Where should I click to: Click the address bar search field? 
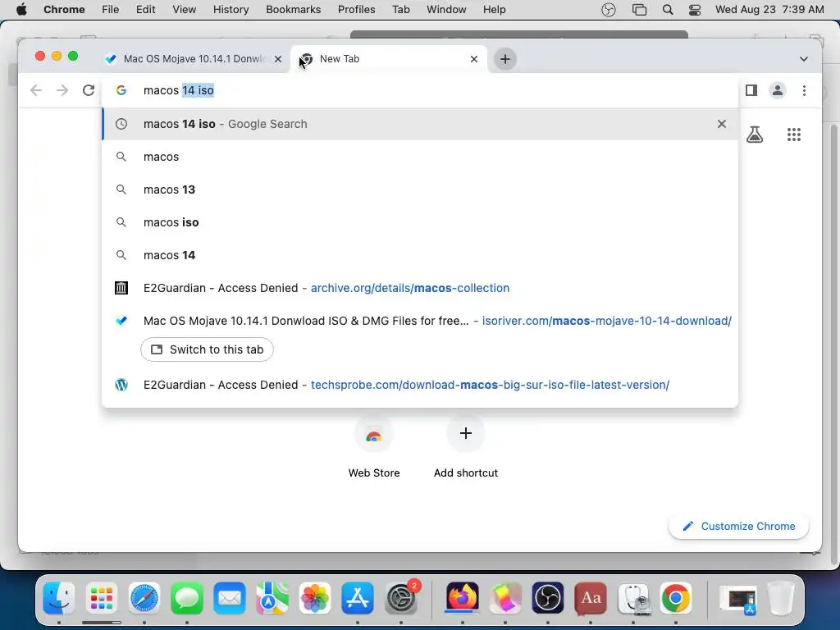point(420,90)
